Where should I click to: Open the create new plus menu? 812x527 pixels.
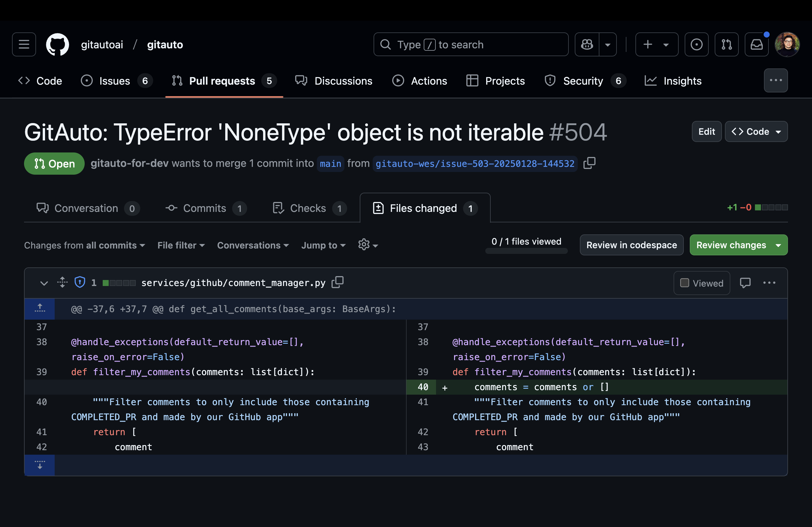coord(656,44)
